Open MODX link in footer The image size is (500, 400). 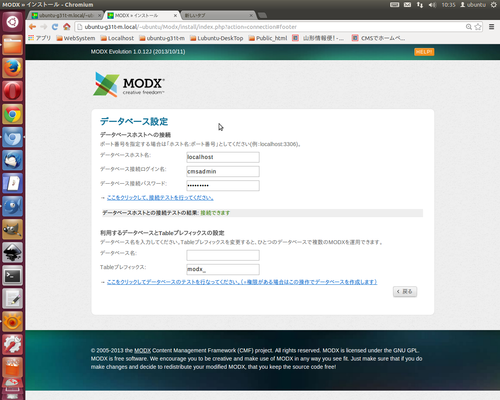142,350
